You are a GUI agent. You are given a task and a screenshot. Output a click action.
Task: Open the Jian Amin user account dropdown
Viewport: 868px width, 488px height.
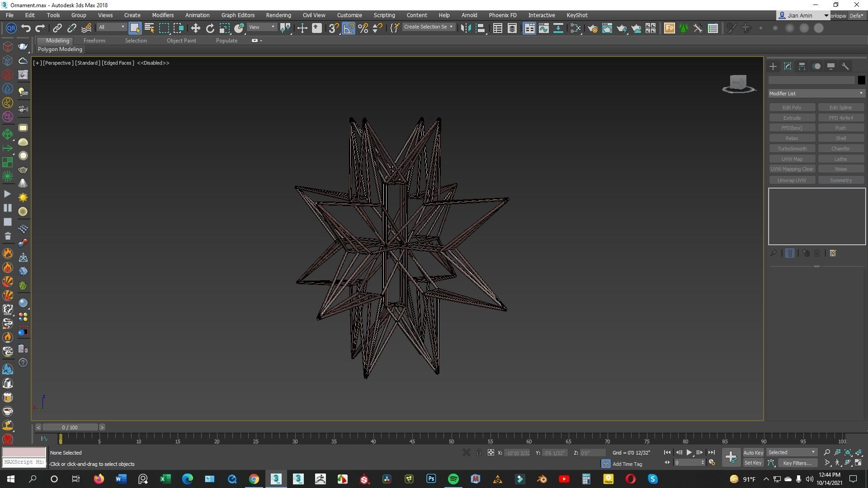(803, 15)
